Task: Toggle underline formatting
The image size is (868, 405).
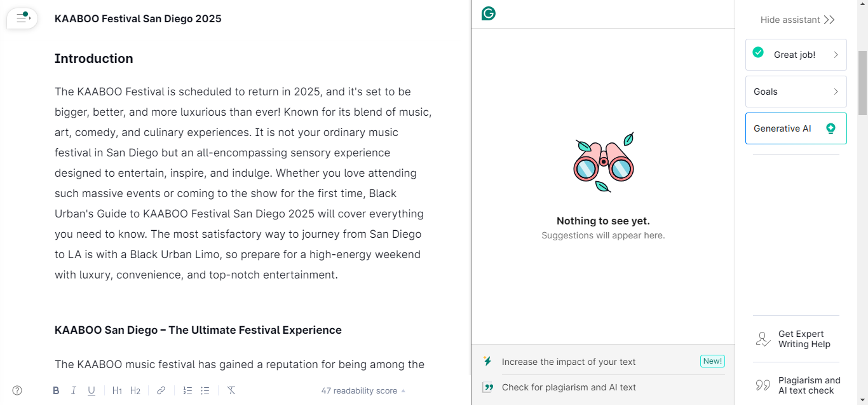Action: tap(92, 390)
